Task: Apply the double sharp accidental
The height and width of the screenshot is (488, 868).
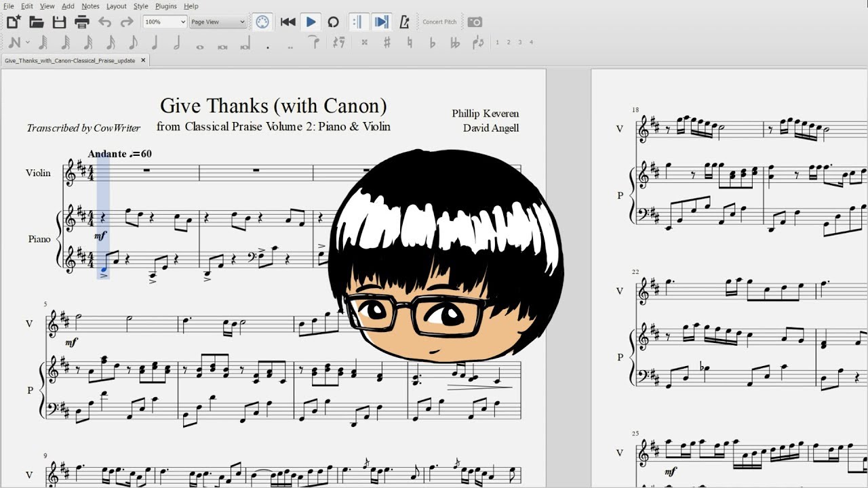Action: [364, 43]
